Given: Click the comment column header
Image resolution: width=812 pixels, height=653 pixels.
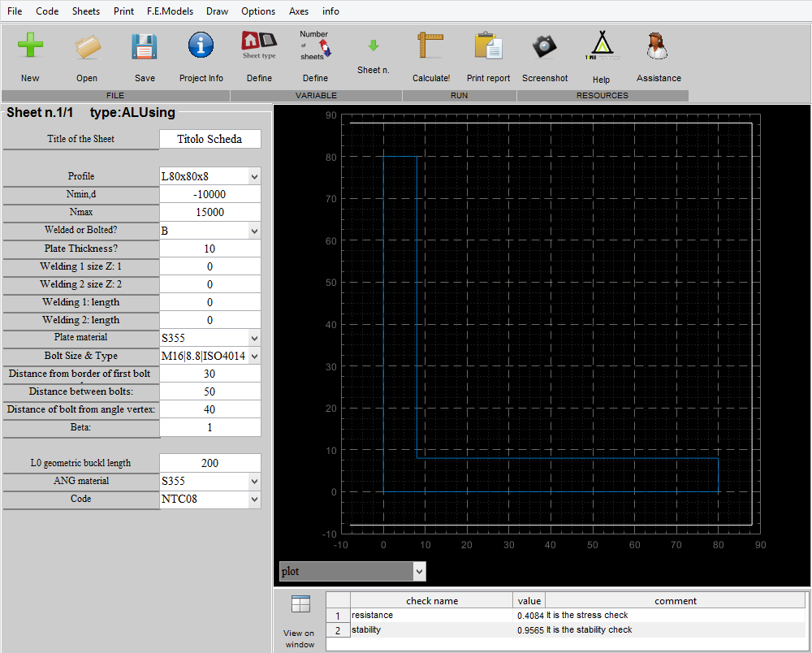Looking at the screenshot, I should [676, 601].
